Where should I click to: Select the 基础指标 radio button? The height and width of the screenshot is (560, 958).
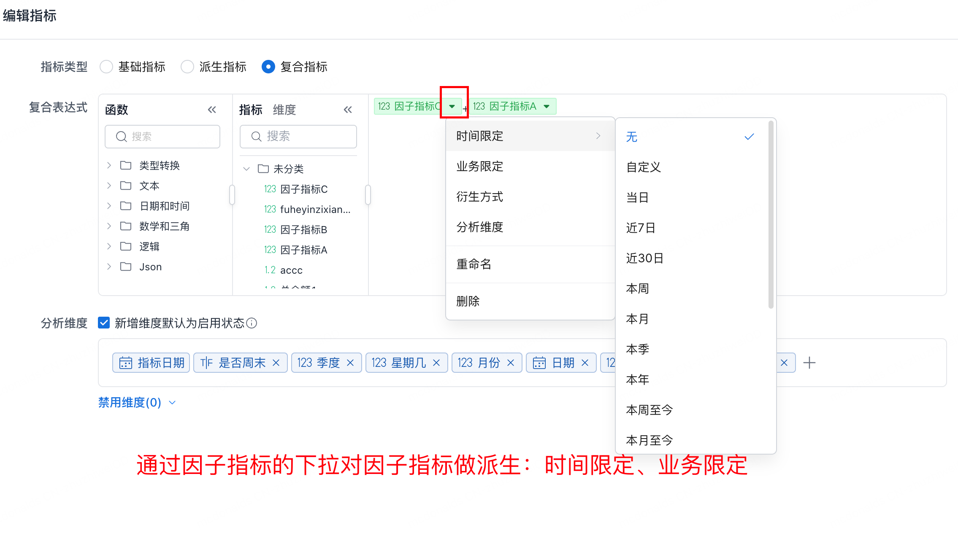pyautogui.click(x=106, y=67)
